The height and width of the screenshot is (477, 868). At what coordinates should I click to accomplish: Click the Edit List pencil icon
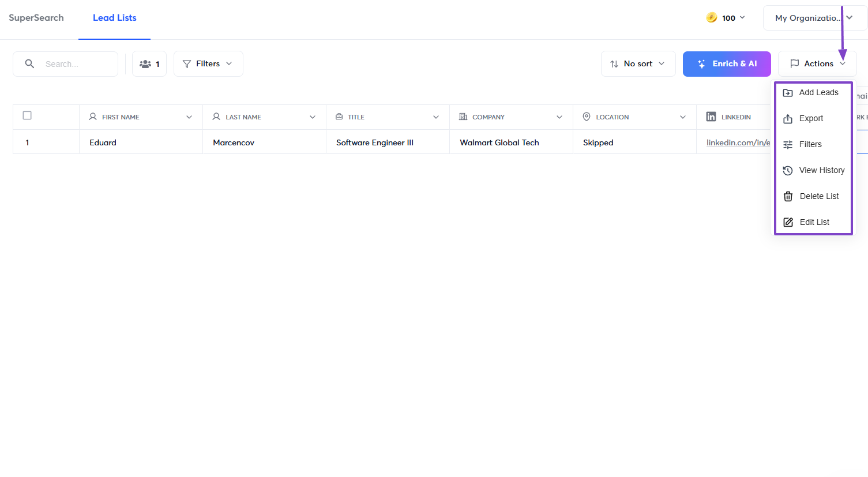[x=788, y=223]
